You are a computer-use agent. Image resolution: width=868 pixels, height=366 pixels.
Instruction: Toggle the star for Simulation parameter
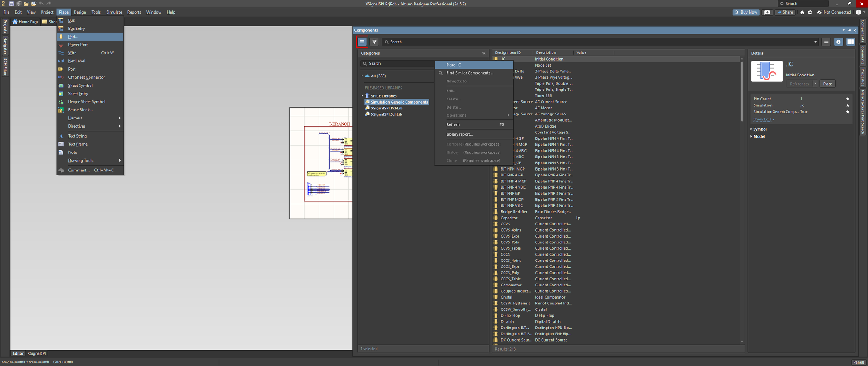pyautogui.click(x=848, y=105)
